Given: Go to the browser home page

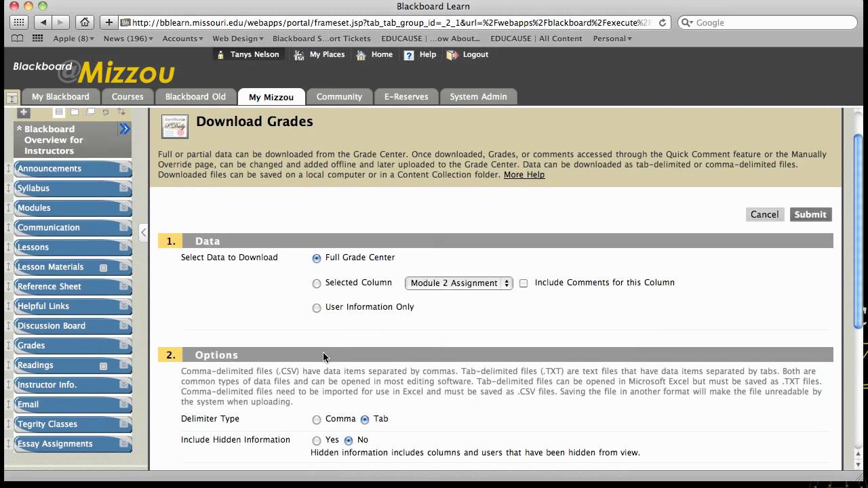Looking at the screenshot, I should (x=85, y=22).
